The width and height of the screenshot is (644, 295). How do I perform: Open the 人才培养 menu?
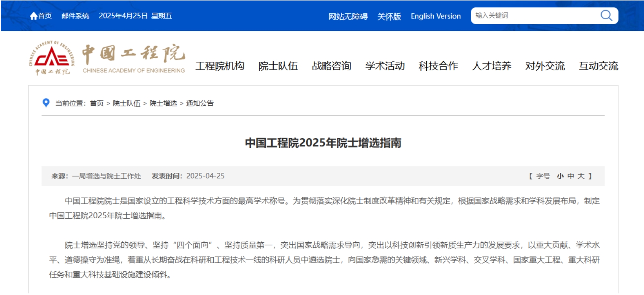click(492, 66)
